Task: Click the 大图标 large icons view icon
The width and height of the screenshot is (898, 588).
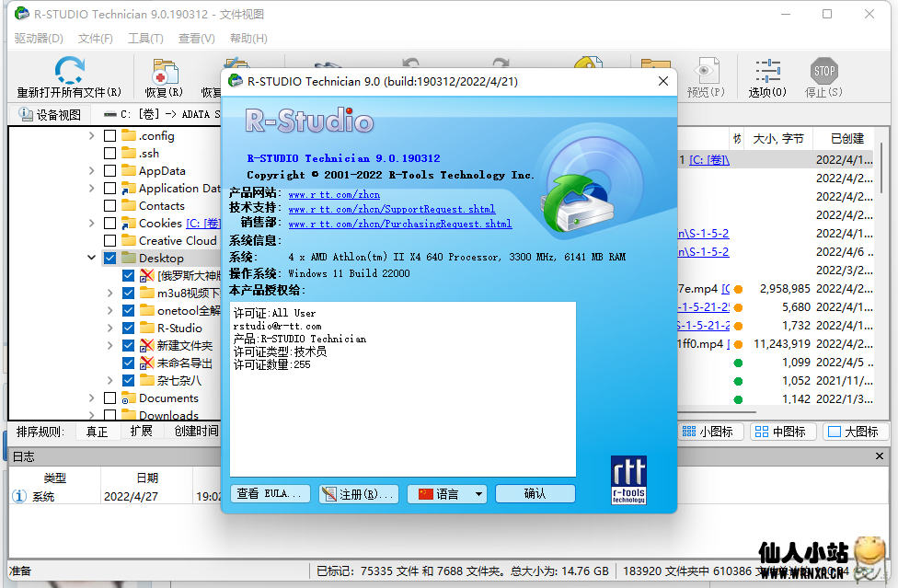Action: point(835,432)
